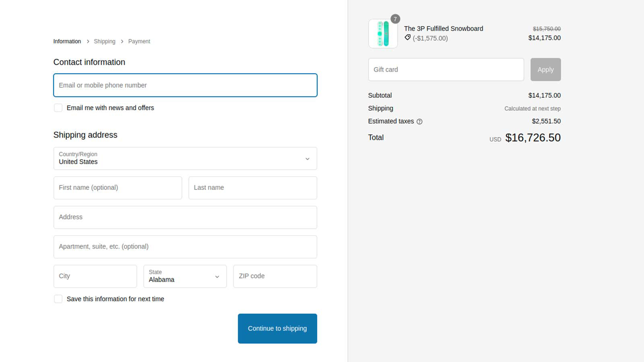
Task: Click the quantity badge showing 7
Action: (x=395, y=19)
